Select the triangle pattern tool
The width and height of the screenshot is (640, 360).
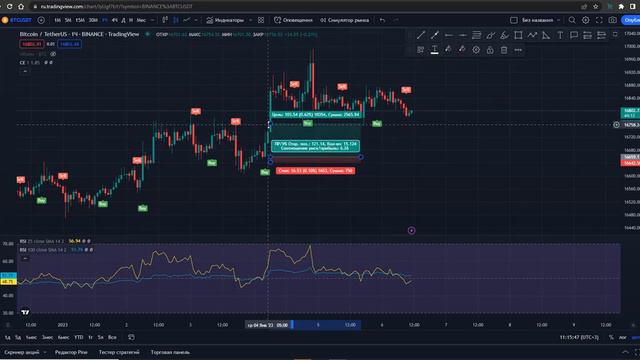546,36
